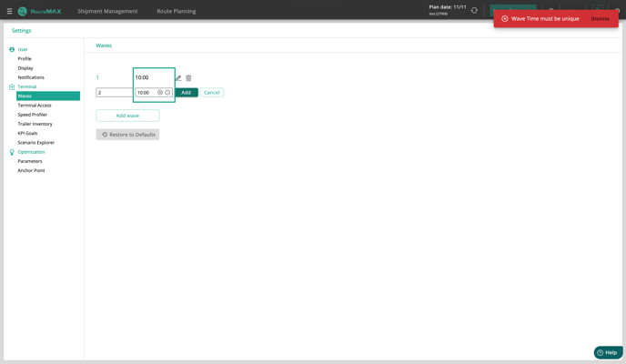Open the time picker clock icon
The image size is (626, 364).
(168, 93)
